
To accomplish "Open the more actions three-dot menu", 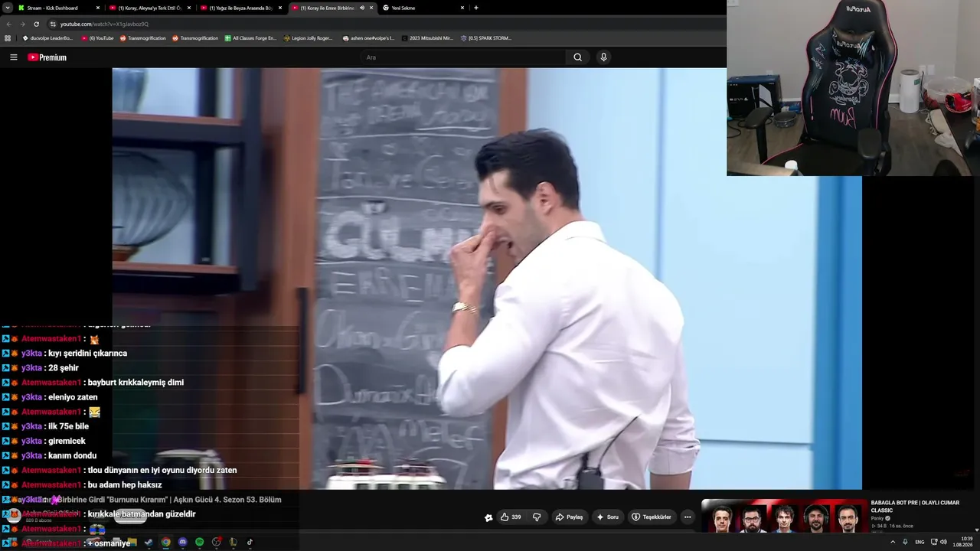I will click(x=688, y=517).
